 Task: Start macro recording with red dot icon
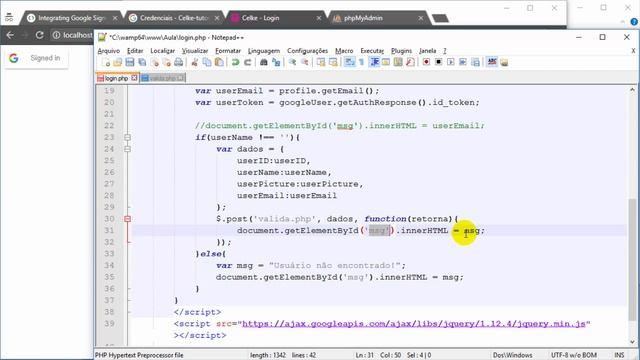[427, 62]
